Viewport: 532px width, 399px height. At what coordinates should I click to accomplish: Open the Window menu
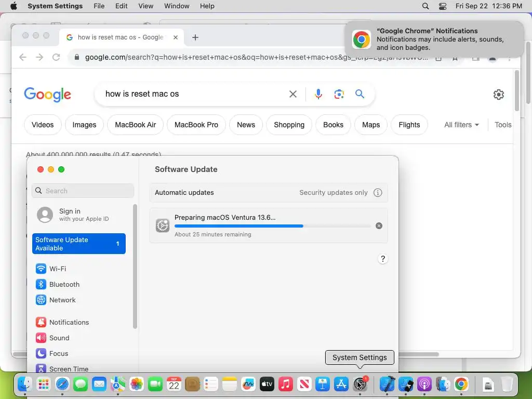pyautogui.click(x=177, y=6)
